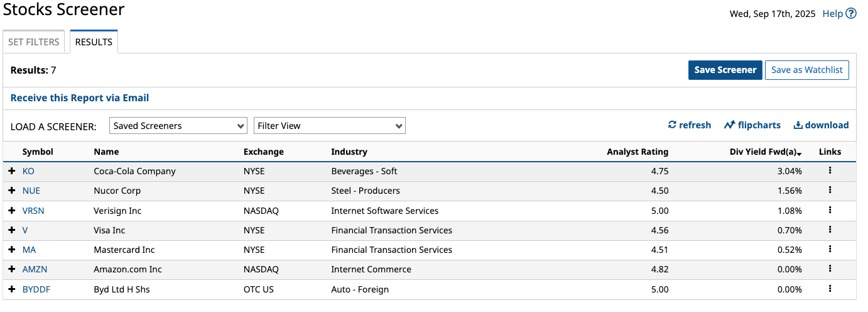The width and height of the screenshot is (868, 312).
Task: Click the Save Screener button
Action: (725, 70)
